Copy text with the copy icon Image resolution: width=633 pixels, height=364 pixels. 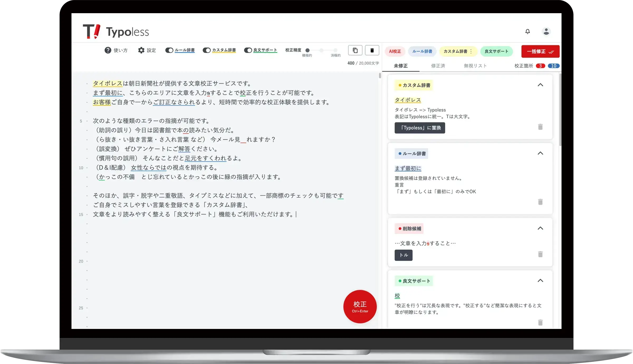(355, 50)
